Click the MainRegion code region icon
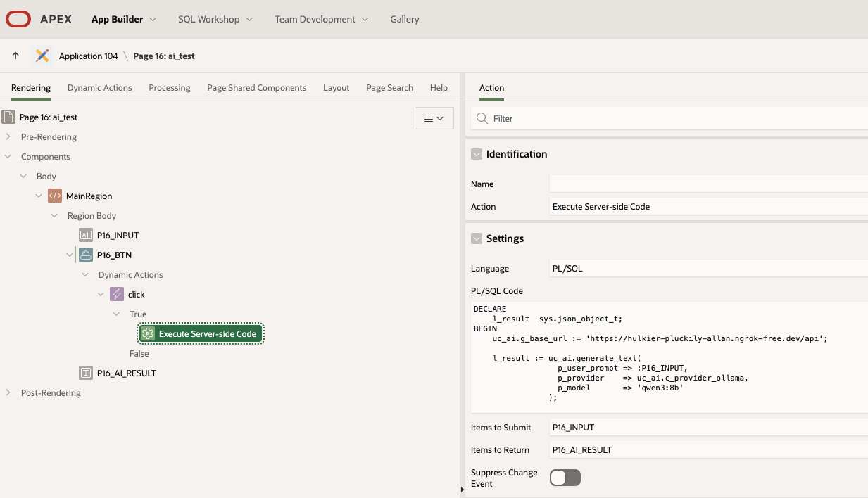Image resolution: width=868 pixels, height=498 pixels. click(55, 196)
